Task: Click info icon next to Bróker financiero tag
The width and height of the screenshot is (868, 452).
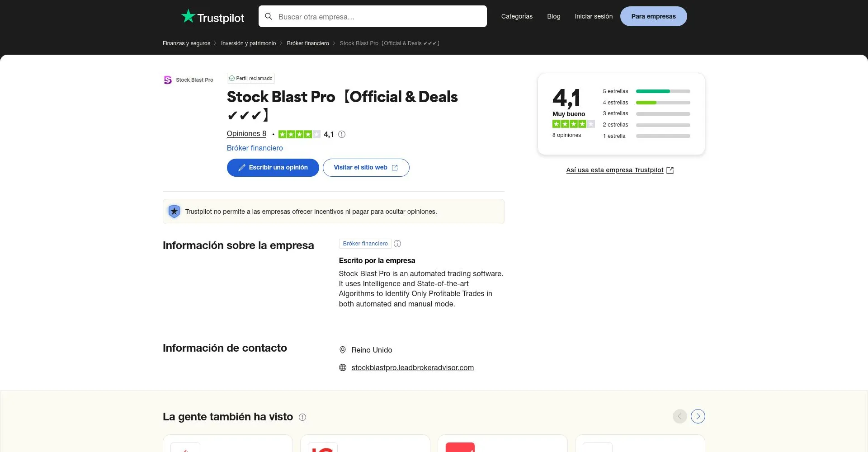Action: tap(397, 244)
